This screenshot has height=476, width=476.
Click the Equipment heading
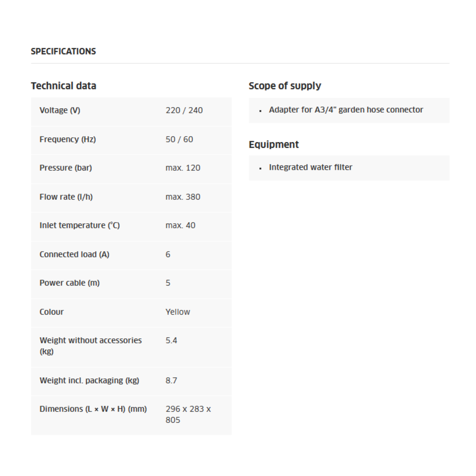tap(274, 144)
